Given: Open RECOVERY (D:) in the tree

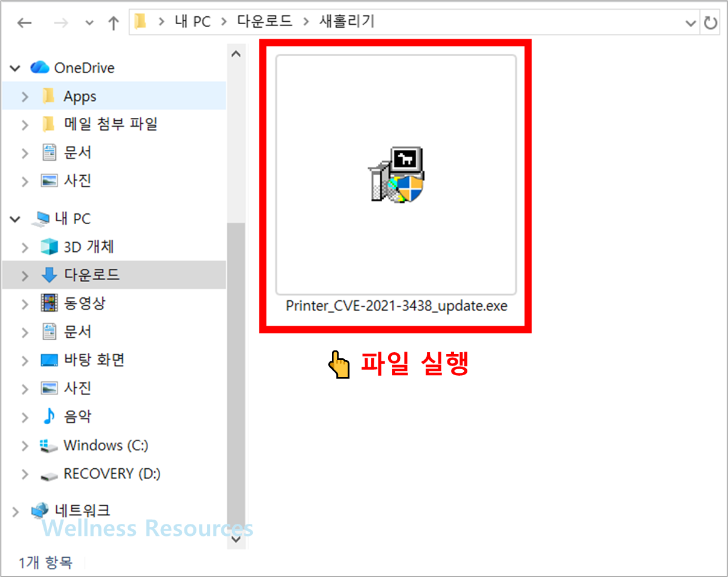Looking at the screenshot, I should (x=112, y=474).
